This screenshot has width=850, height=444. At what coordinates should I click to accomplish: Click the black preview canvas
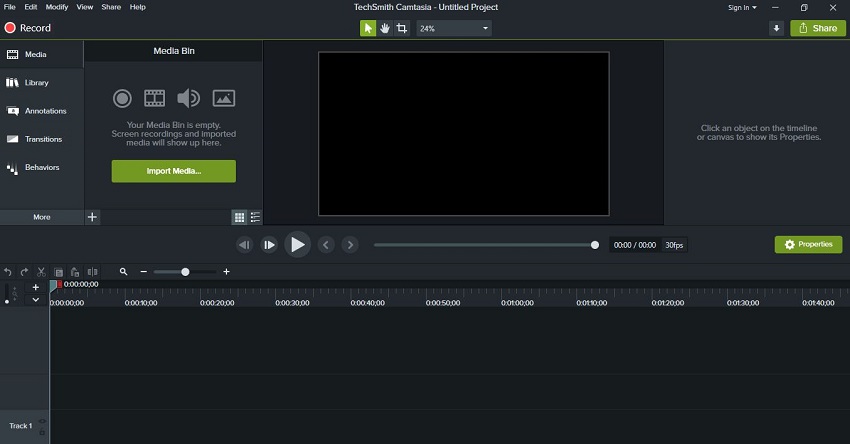pyautogui.click(x=463, y=134)
